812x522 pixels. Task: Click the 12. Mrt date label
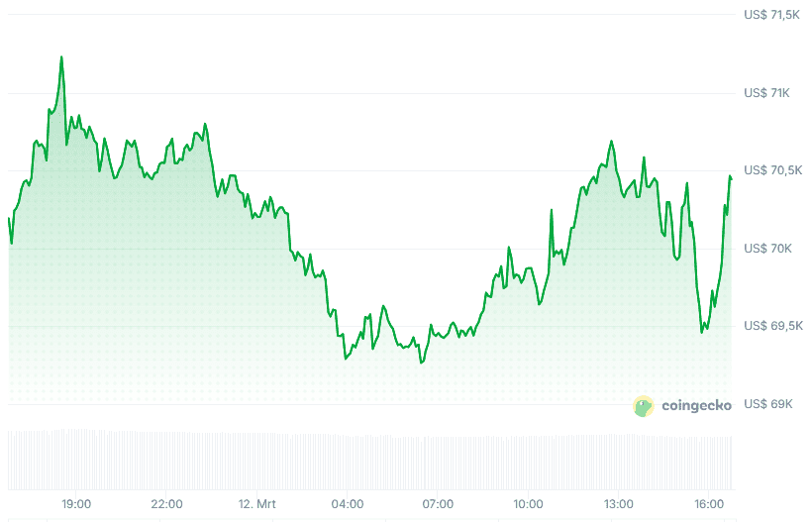pyautogui.click(x=257, y=503)
